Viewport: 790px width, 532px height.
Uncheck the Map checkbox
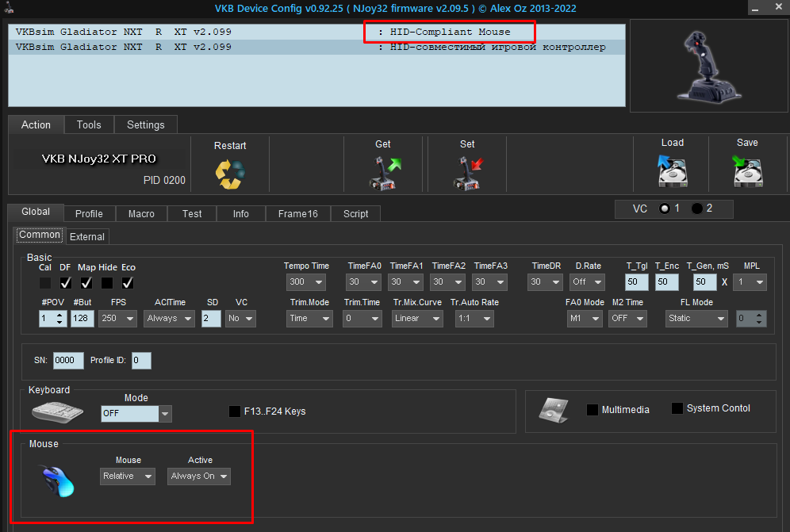pyautogui.click(x=86, y=283)
